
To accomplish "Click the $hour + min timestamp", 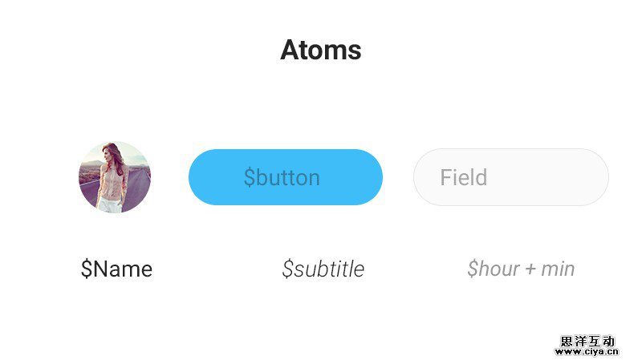I will tap(521, 269).
